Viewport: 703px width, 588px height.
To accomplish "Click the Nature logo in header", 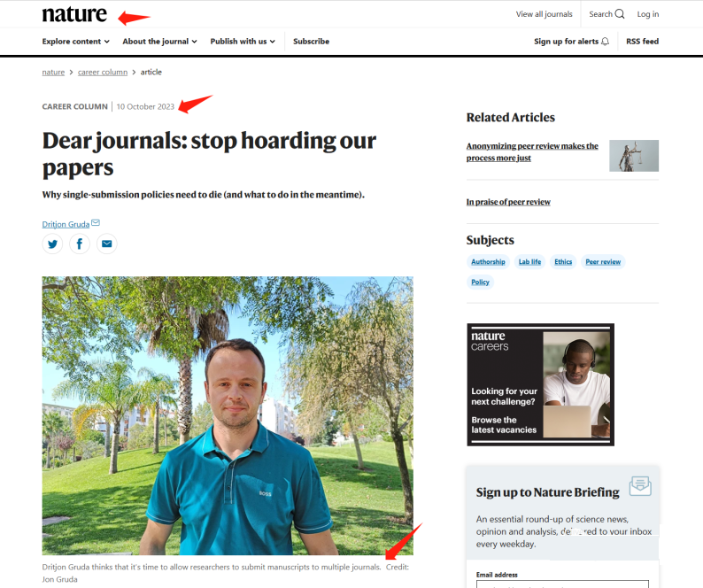I will pos(74,14).
